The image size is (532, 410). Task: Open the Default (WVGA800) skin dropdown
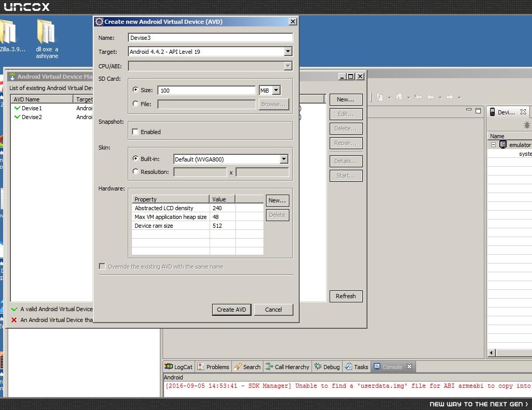click(x=231, y=159)
